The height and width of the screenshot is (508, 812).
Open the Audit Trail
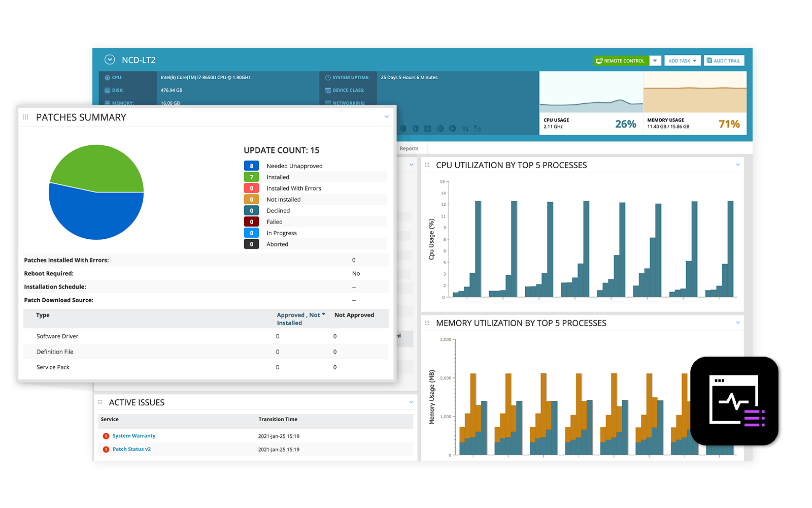click(724, 61)
